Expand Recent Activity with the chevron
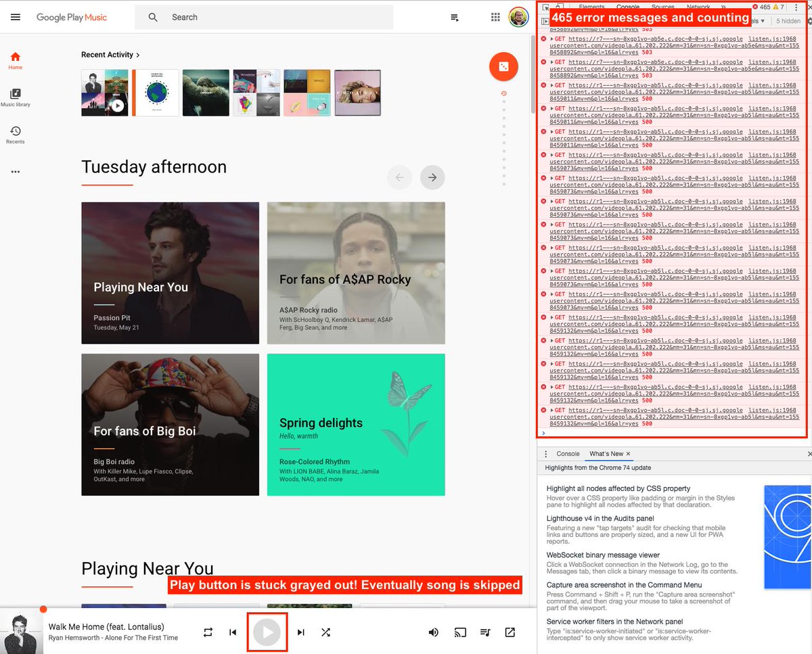The width and height of the screenshot is (812, 654). [x=138, y=55]
